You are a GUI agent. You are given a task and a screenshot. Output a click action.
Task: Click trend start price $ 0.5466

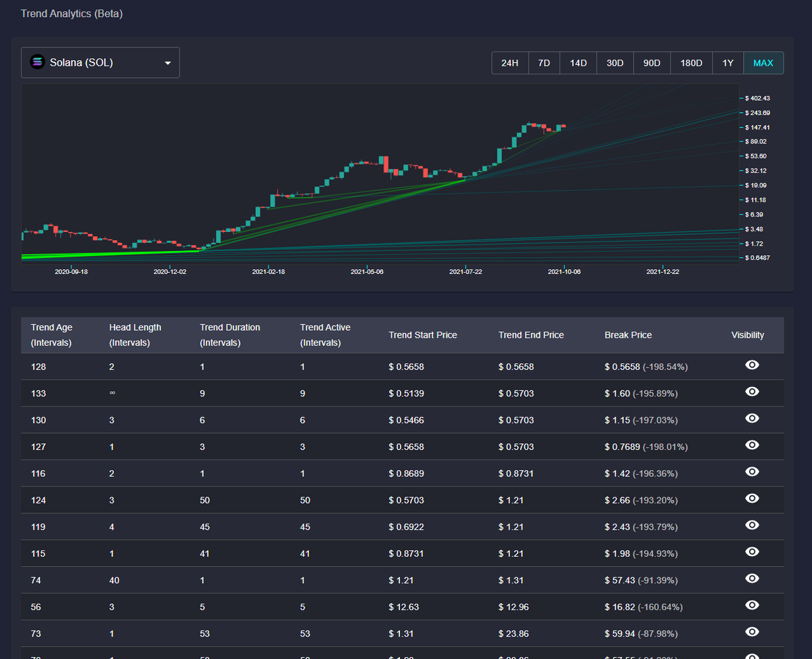[406, 420]
